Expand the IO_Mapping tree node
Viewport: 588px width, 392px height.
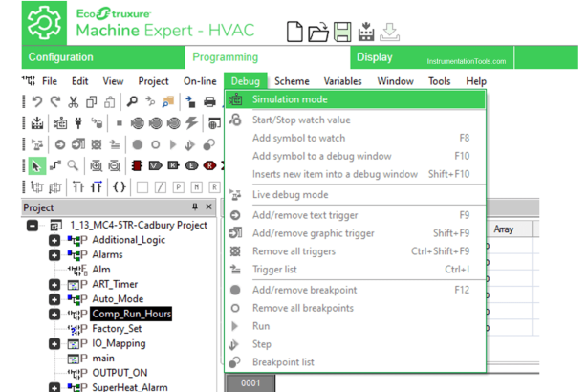[x=54, y=343]
